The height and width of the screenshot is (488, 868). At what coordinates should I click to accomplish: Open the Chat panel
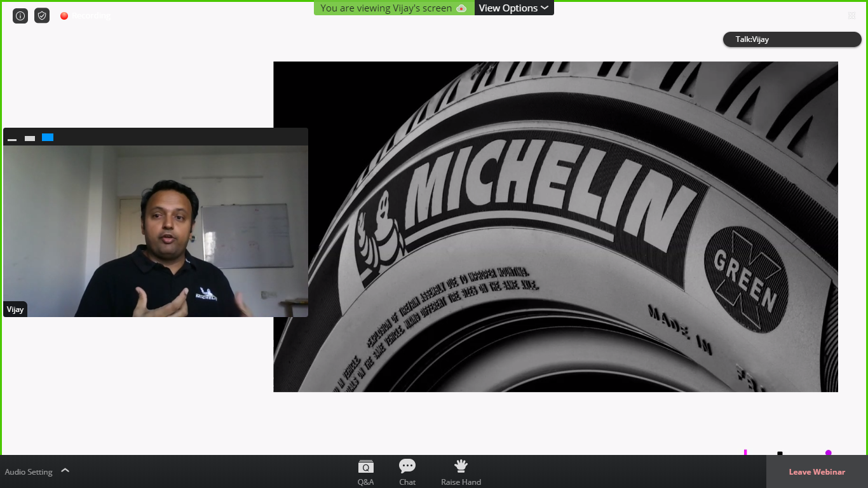407,472
